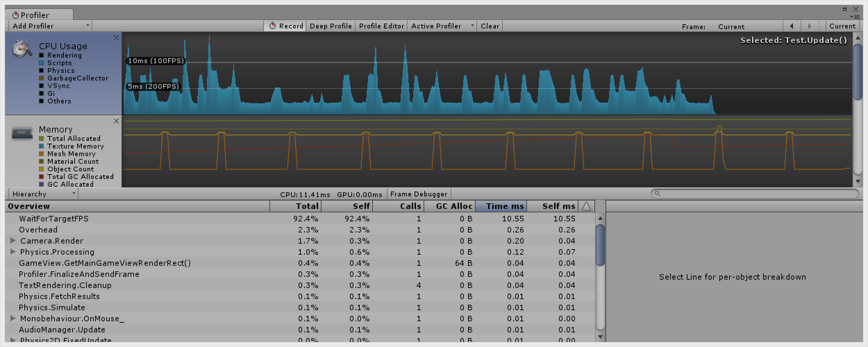868x347 pixels.
Task: Select the WaitForTargetFPS row
Action: point(300,219)
